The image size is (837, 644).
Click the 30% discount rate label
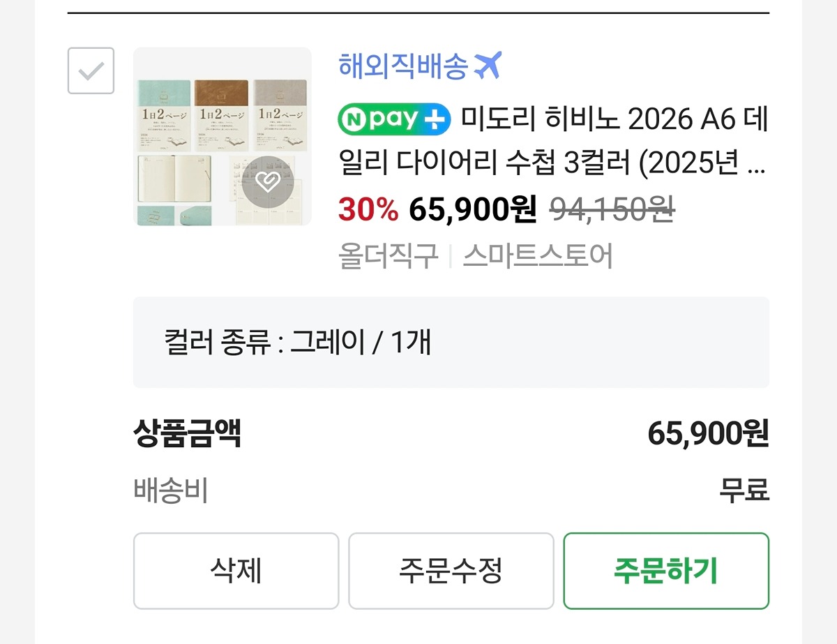(368, 209)
